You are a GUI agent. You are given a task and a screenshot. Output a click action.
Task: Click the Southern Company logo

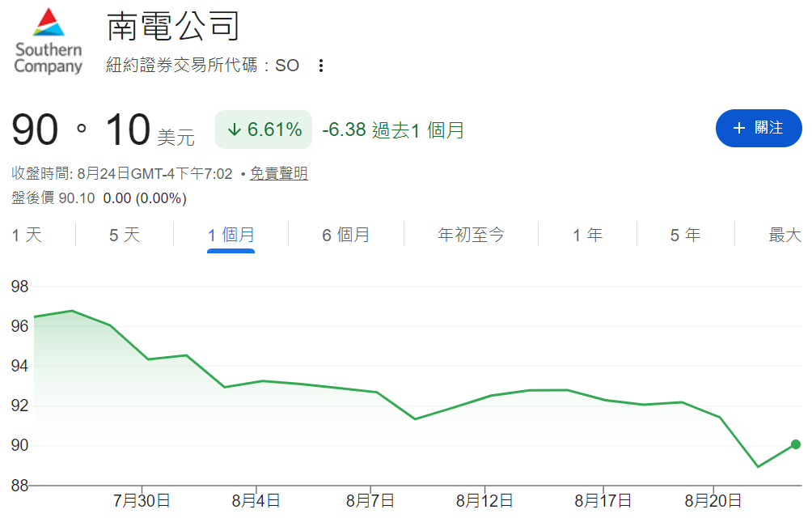point(49,41)
